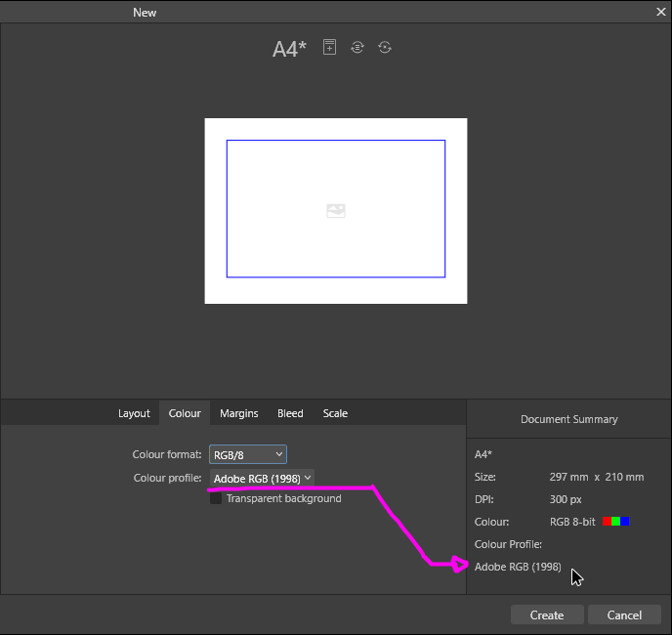
Task: Click the Document Summary heading
Action: (569, 419)
